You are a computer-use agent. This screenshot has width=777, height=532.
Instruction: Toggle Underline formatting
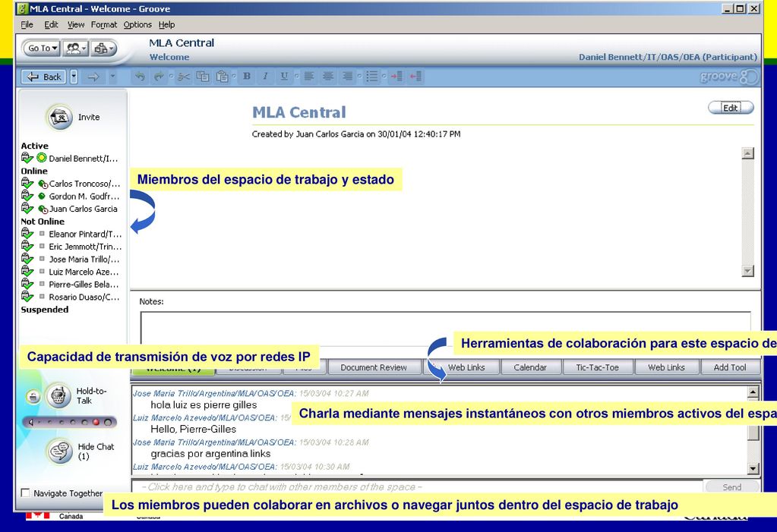click(284, 77)
